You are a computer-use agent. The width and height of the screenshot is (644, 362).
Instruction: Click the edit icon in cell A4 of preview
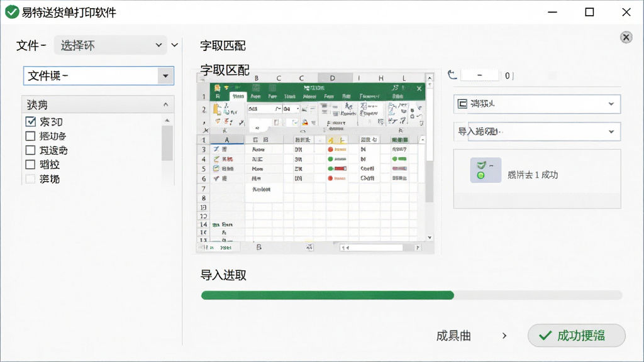click(216, 159)
